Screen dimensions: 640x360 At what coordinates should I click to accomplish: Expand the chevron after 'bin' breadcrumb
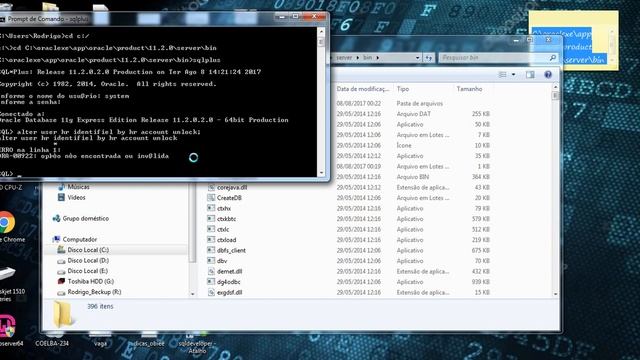tap(378, 58)
